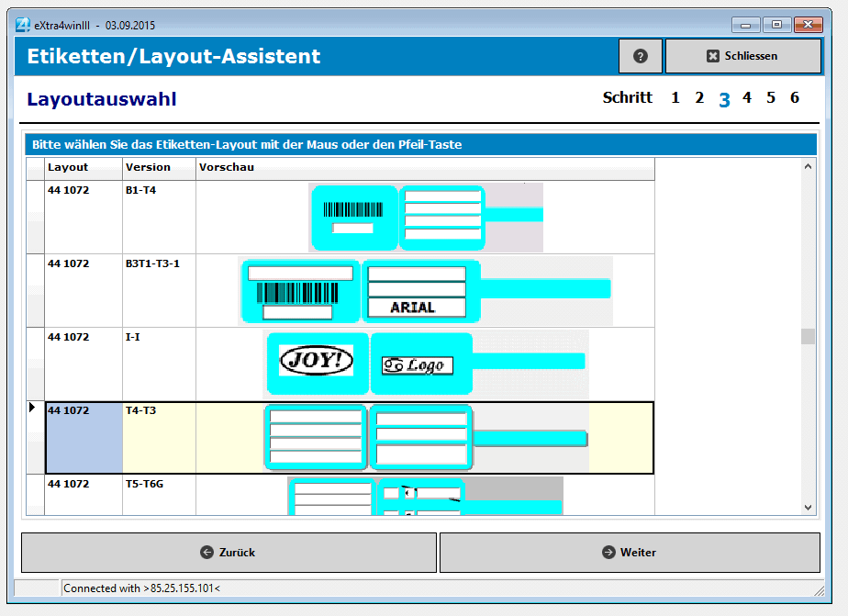Click the row selector for I-I layout
The height and width of the screenshot is (616, 848).
35,364
